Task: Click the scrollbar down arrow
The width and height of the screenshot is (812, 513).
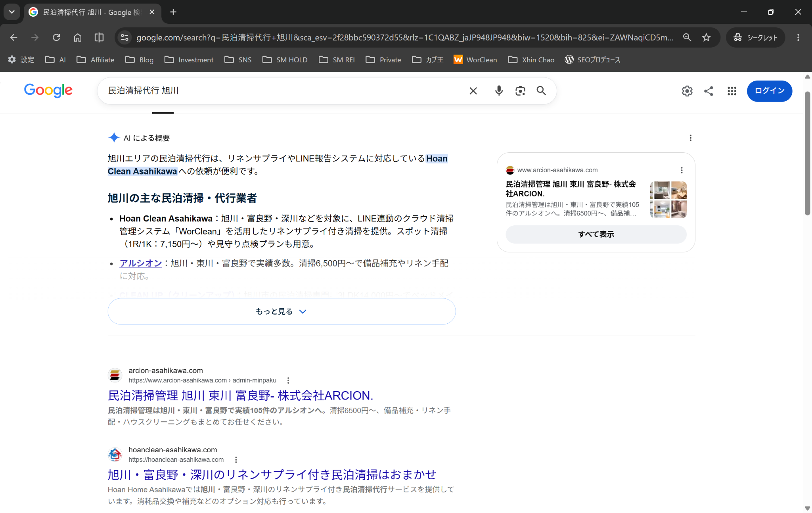Action: (x=807, y=508)
